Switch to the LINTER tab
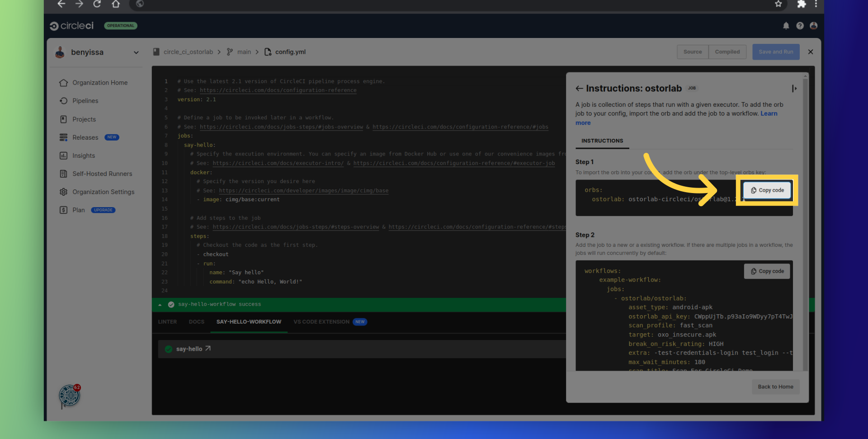The width and height of the screenshot is (868, 439). coord(167,322)
